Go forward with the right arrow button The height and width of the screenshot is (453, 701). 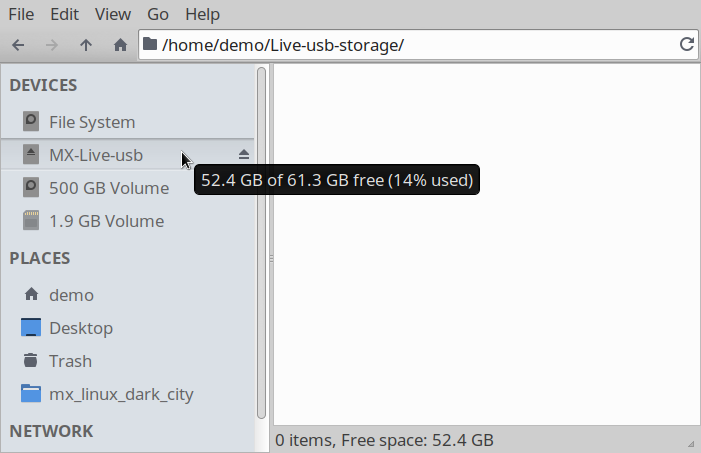coord(52,45)
